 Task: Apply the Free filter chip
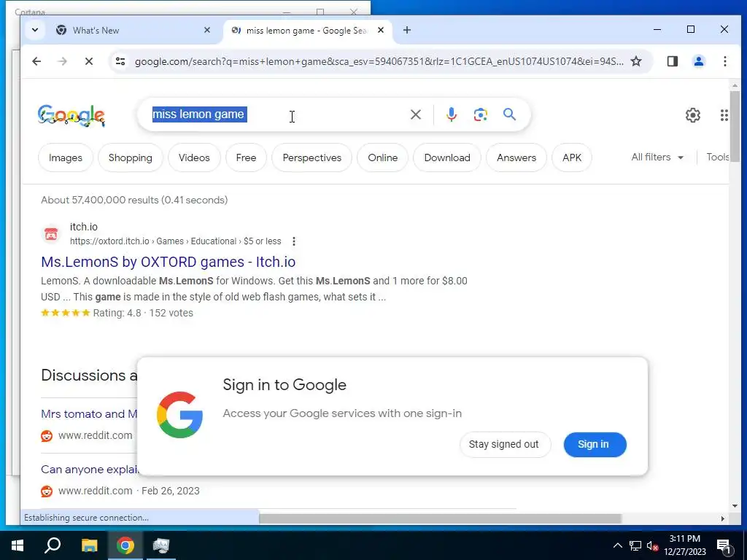tap(246, 157)
